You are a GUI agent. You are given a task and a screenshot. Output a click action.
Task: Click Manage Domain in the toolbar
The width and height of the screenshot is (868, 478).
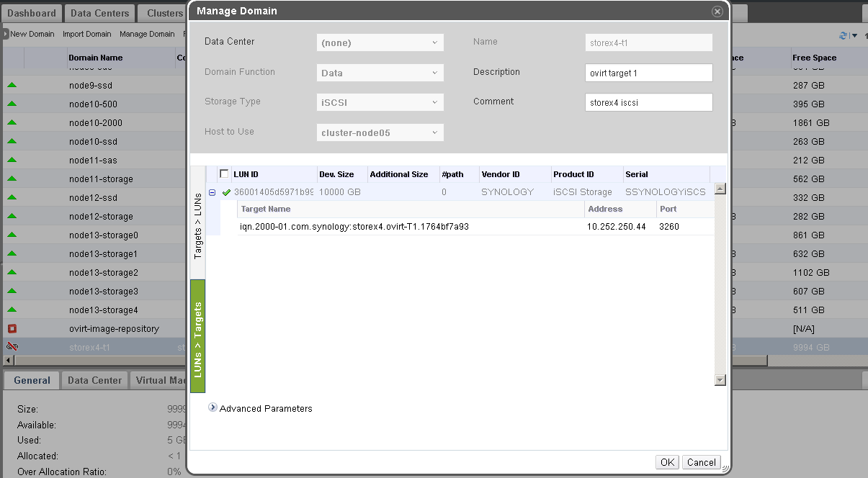point(147,34)
